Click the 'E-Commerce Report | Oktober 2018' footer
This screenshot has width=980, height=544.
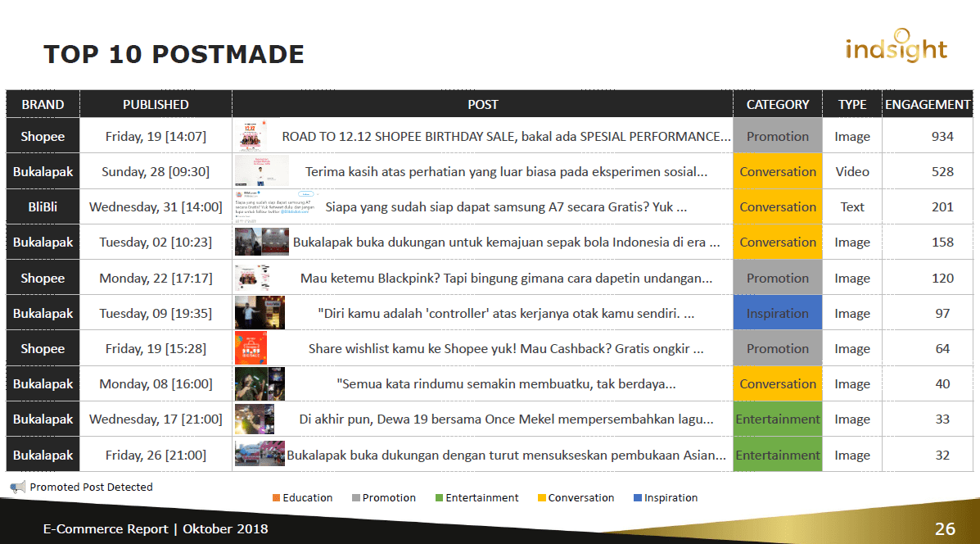pyautogui.click(x=156, y=529)
